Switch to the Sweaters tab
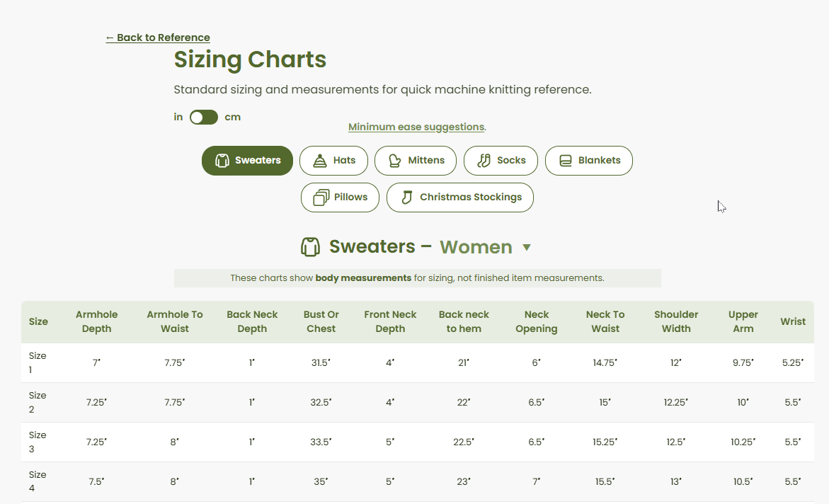 pyautogui.click(x=247, y=161)
